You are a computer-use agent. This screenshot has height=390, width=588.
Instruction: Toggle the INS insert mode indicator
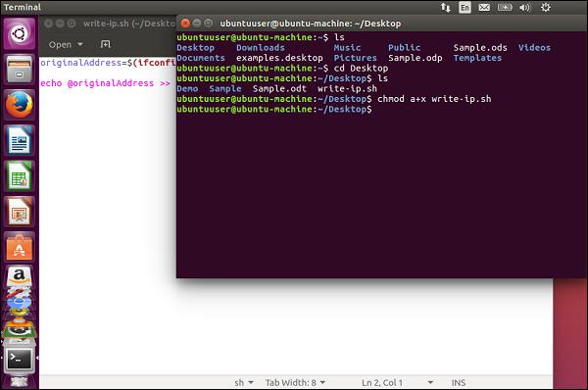coord(459,382)
